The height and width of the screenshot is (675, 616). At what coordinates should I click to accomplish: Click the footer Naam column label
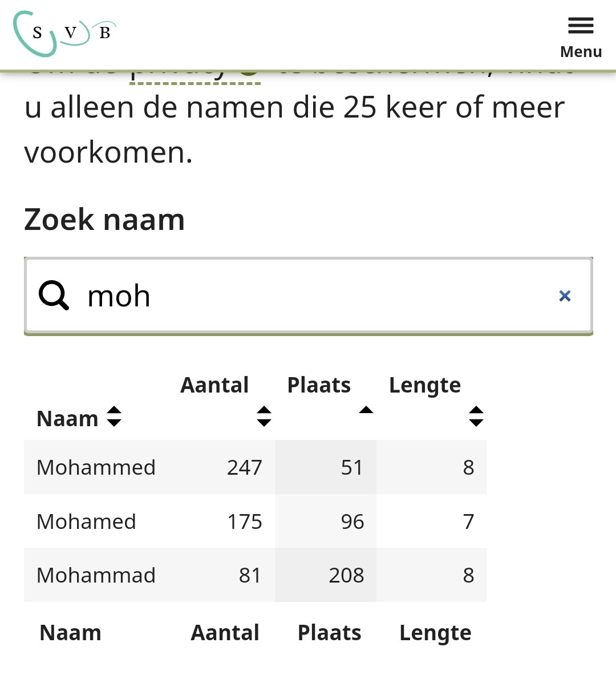click(x=70, y=633)
